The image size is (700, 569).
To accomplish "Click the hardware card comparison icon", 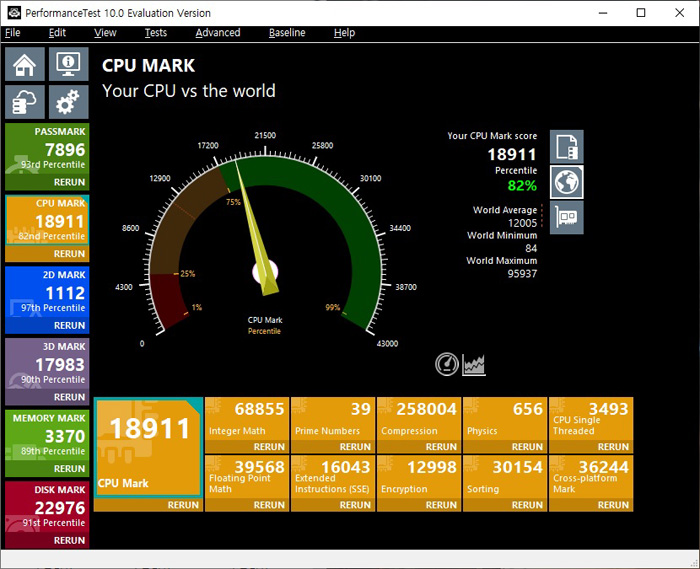I will point(567,217).
